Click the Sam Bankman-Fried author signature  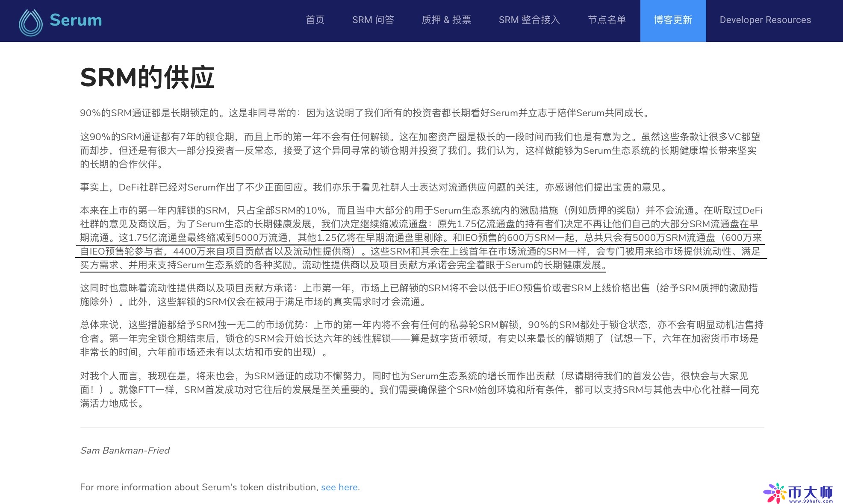pos(125,451)
